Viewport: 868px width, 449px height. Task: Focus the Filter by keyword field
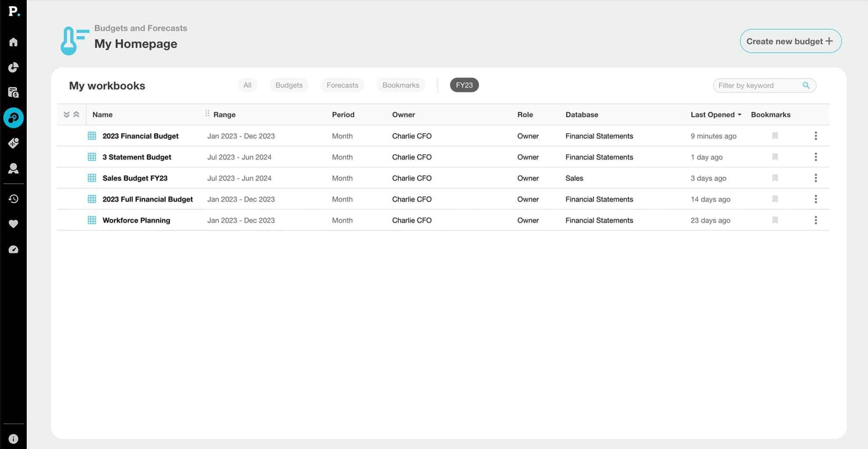(x=758, y=86)
